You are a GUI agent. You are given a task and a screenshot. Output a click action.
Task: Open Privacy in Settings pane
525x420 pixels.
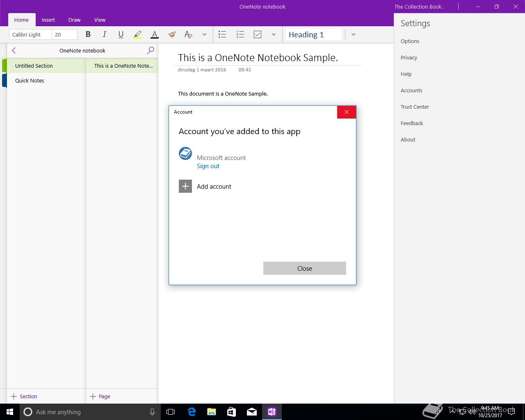click(409, 57)
